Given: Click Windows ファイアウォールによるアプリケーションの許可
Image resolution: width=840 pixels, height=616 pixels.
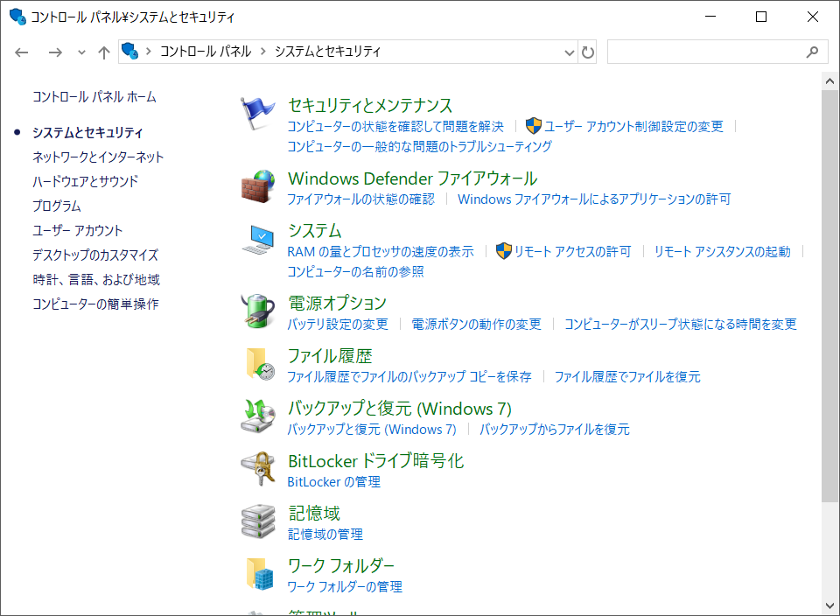Looking at the screenshot, I should click(594, 199).
